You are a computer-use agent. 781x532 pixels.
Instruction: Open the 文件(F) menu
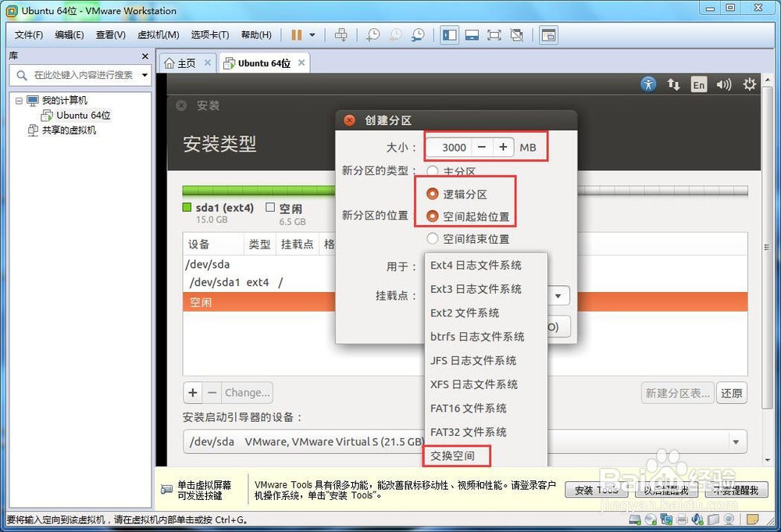click(29, 35)
